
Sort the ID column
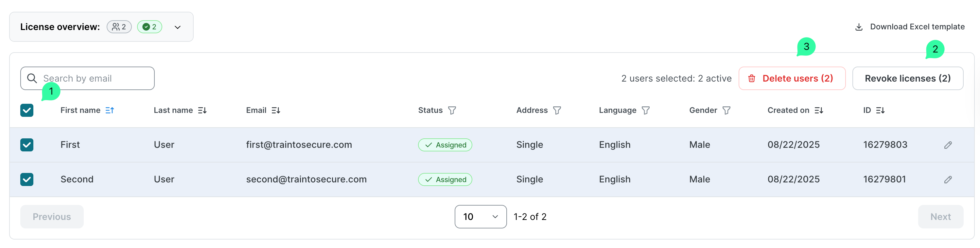pyautogui.click(x=880, y=111)
